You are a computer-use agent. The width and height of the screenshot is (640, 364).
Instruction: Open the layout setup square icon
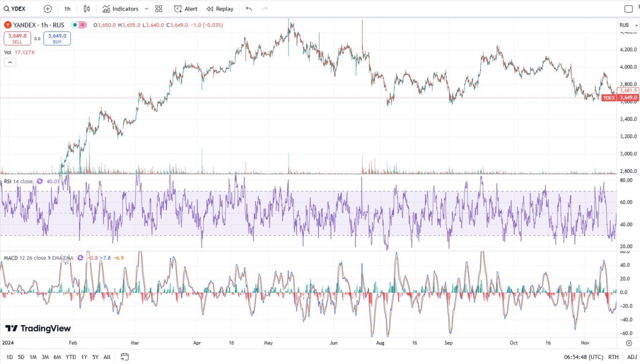coord(628,8)
